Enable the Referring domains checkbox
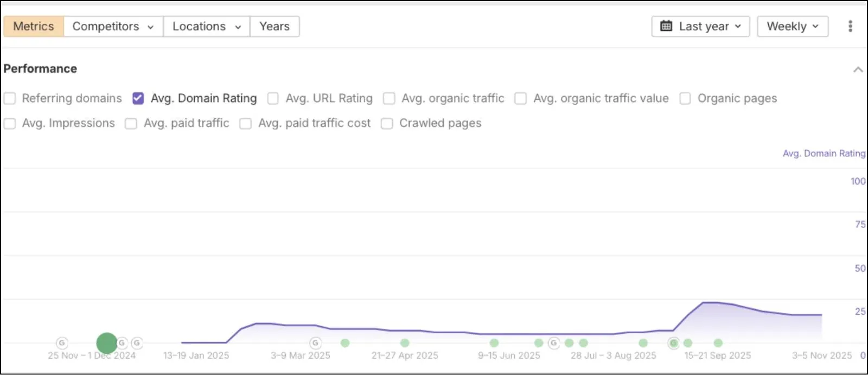 (x=10, y=98)
